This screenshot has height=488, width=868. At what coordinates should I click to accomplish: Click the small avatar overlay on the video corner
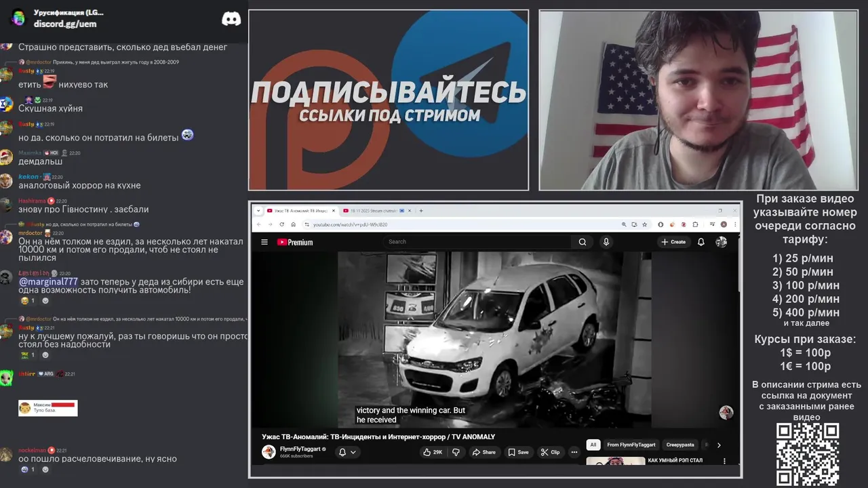click(726, 412)
